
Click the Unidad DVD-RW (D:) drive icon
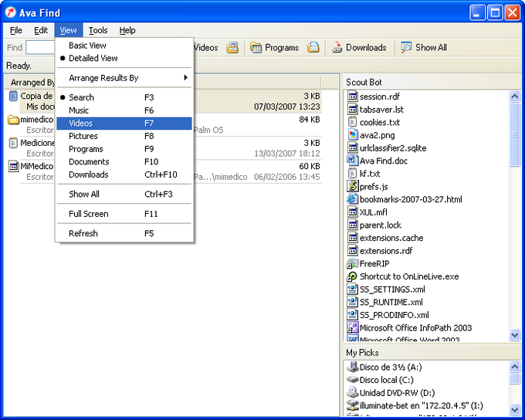[x=352, y=392]
